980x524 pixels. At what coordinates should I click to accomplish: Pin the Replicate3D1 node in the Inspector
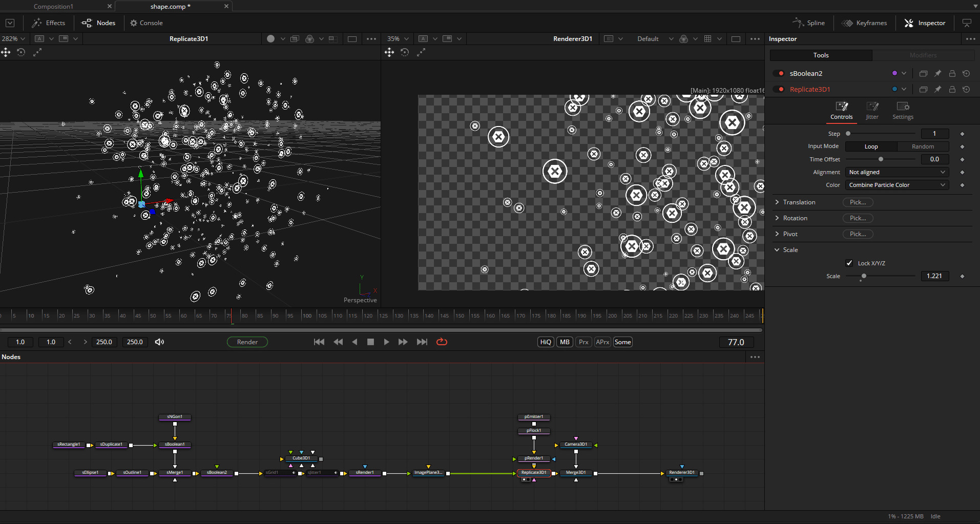(x=937, y=89)
